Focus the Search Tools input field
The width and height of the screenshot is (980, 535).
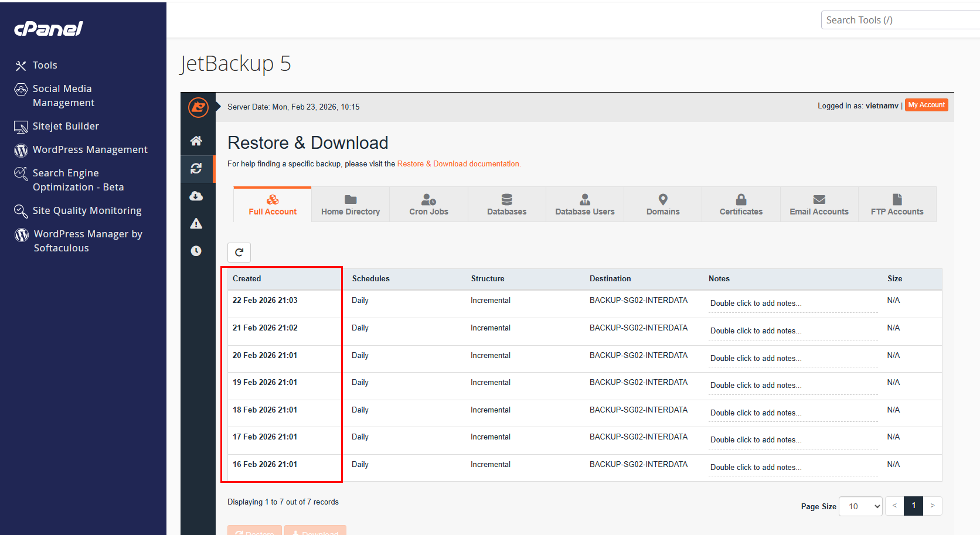click(900, 20)
